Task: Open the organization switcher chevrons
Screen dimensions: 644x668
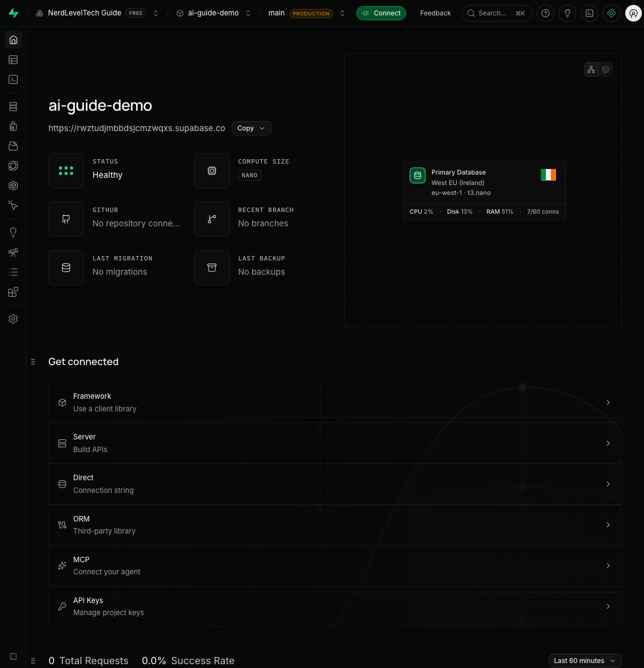Action: tap(156, 13)
